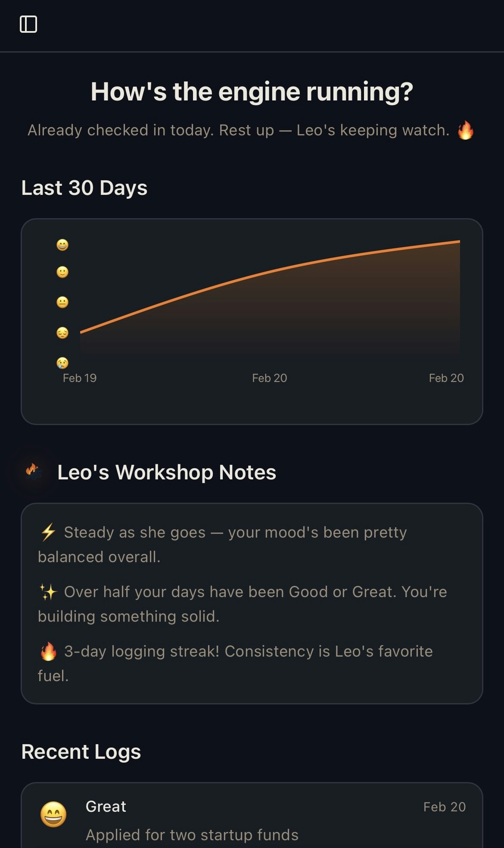The width and height of the screenshot is (504, 848).
Task: Select the slightly smiling emoji on chart axis
Action: (x=62, y=272)
